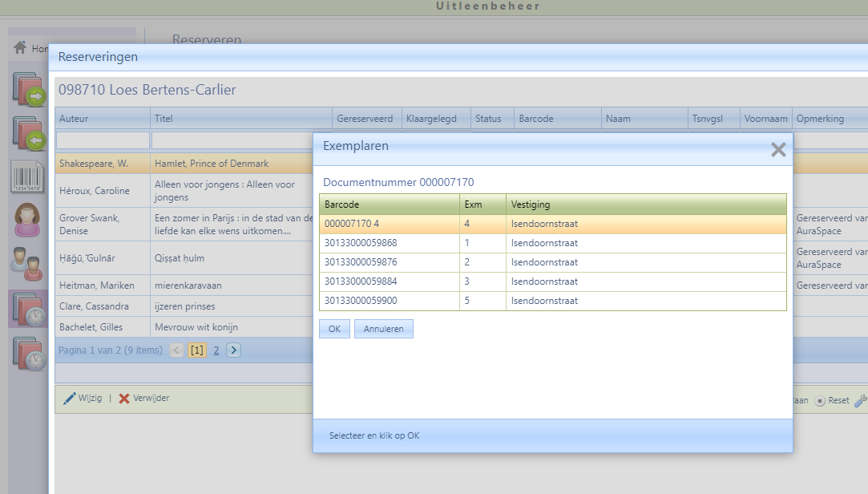Click next page arrow in pager

(233, 350)
